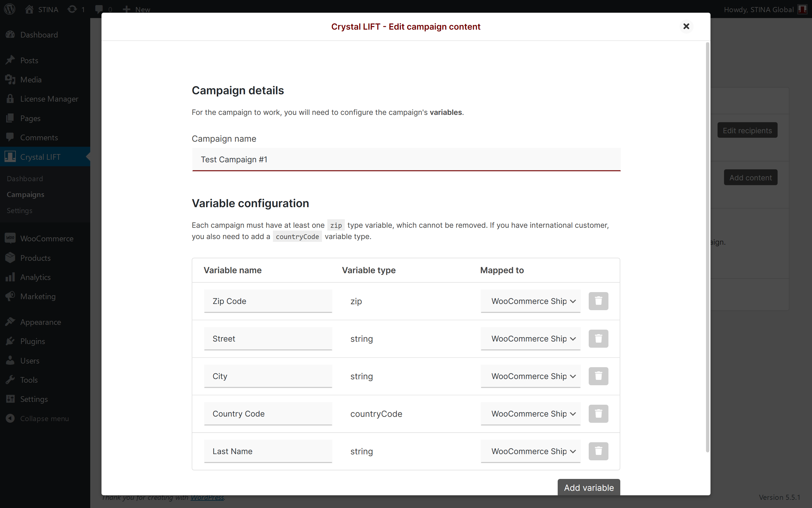Open Comments in the sidebar
The image size is (812, 508).
point(45,137)
